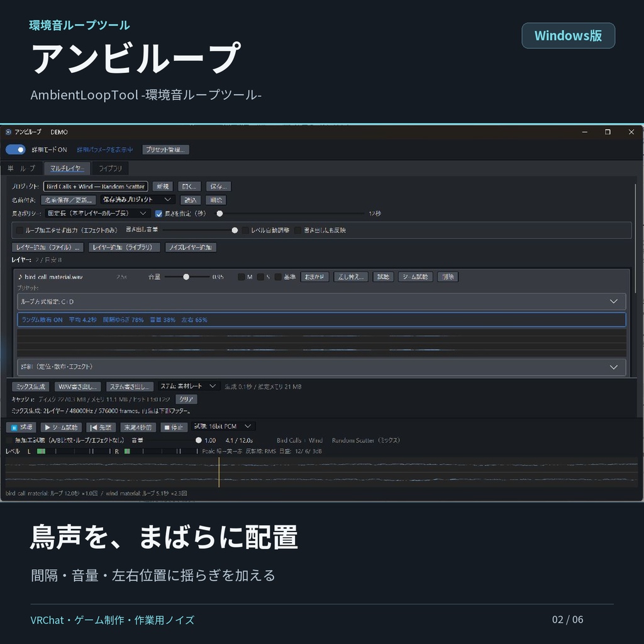Screen dimensions: 644x644
Task: Click the 末尾4秒前 button
Action: tap(138, 428)
